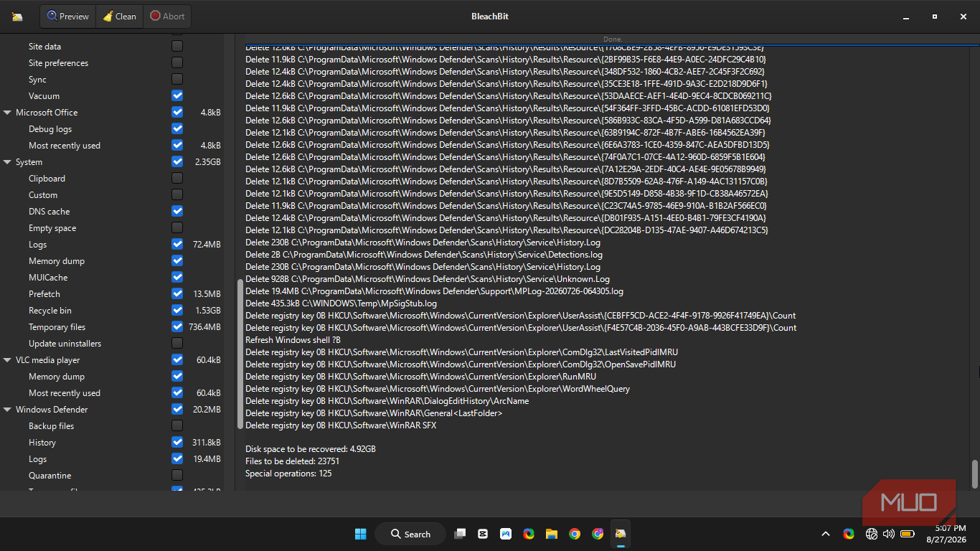Uncheck the System group checkbox
980x551 pixels.
(x=177, y=162)
